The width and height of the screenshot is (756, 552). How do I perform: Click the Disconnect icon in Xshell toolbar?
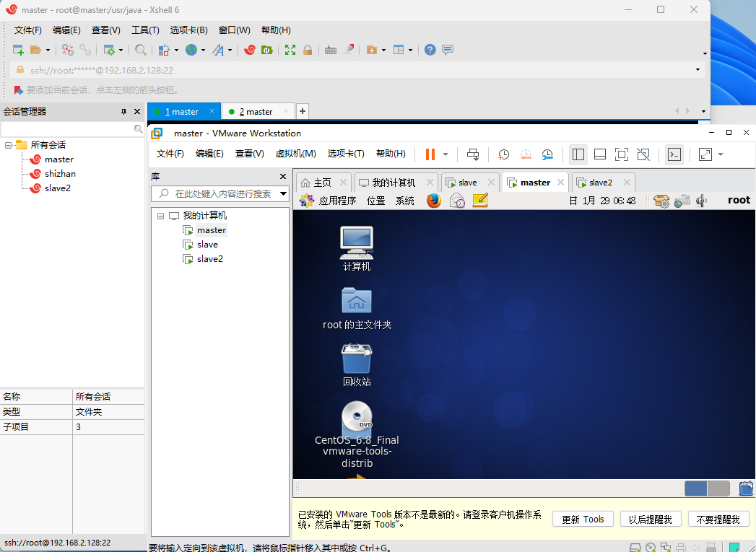68,50
